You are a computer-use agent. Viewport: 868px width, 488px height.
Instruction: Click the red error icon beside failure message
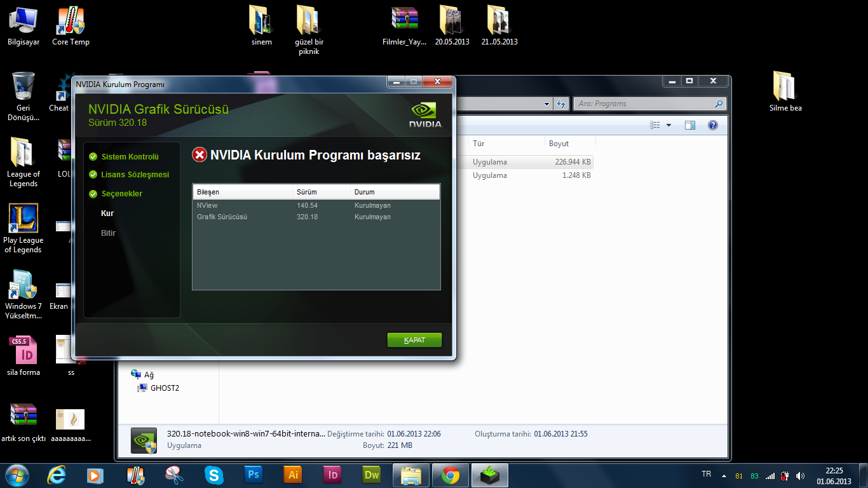pyautogui.click(x=200, y=155)
